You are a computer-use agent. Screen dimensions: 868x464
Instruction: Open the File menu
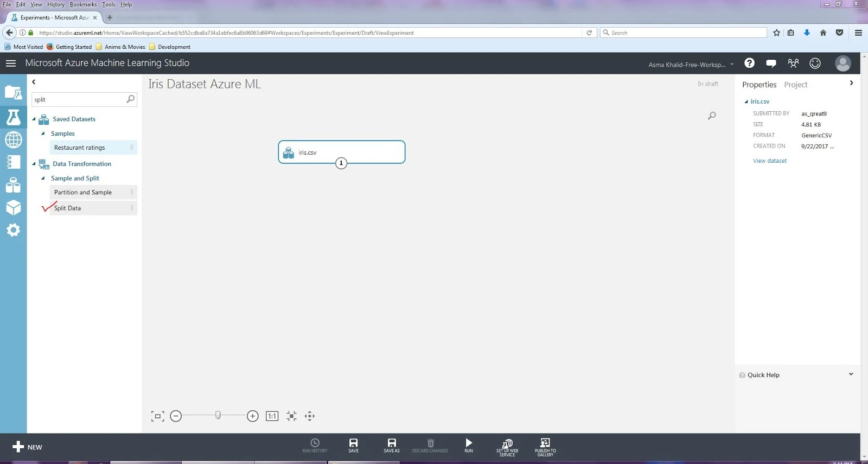click(x=7, y=4)
